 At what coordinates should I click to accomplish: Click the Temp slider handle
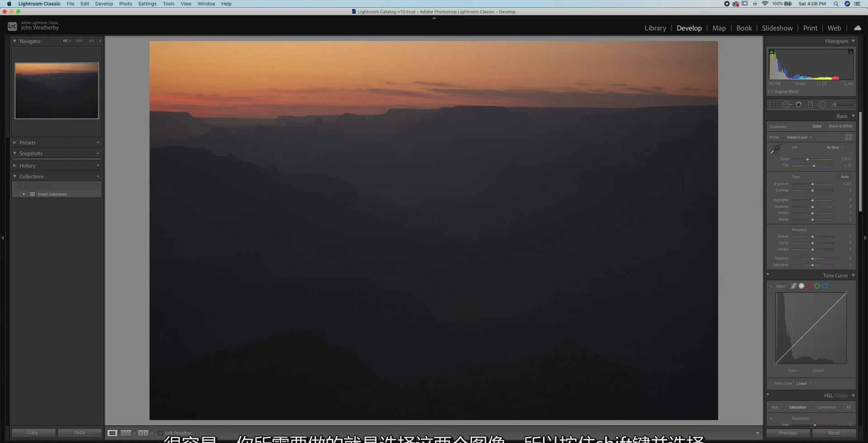[x=807, y=159]
